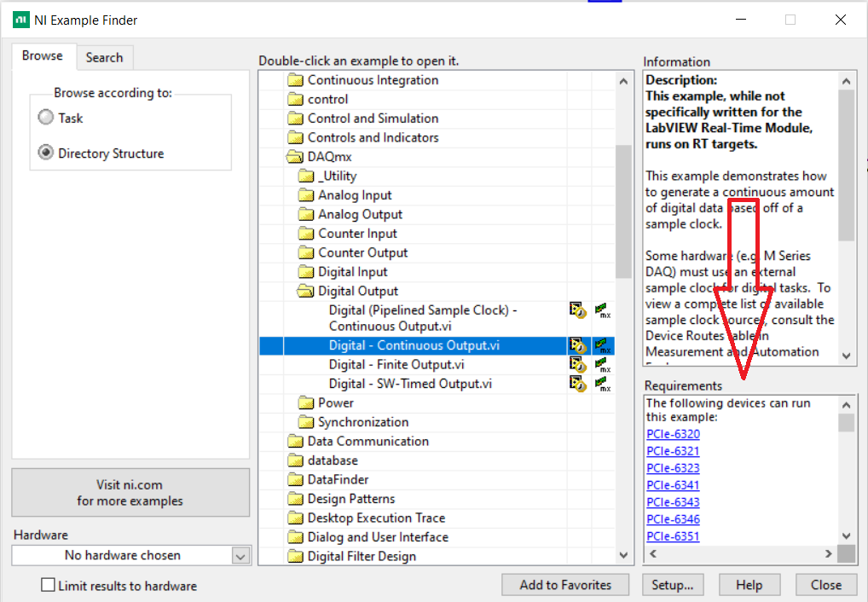Select Digital (Pipelined Sample Clock) example
868x602 pixels.
tap(423, 318)
